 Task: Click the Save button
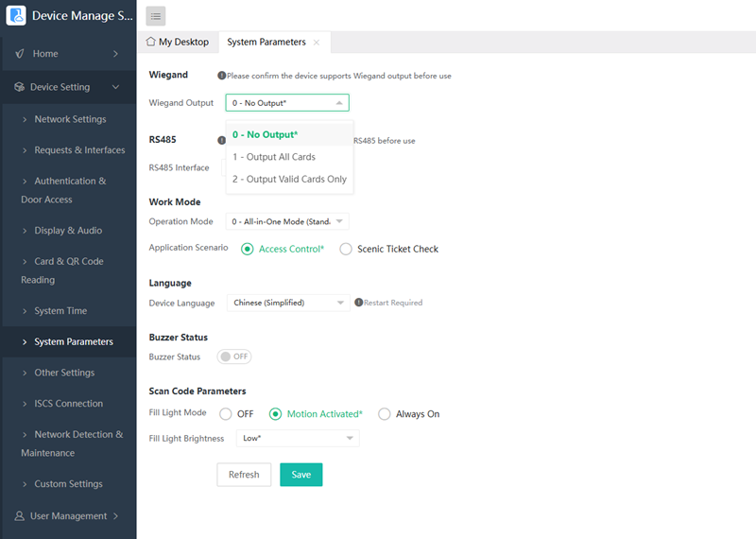[301, 475]
